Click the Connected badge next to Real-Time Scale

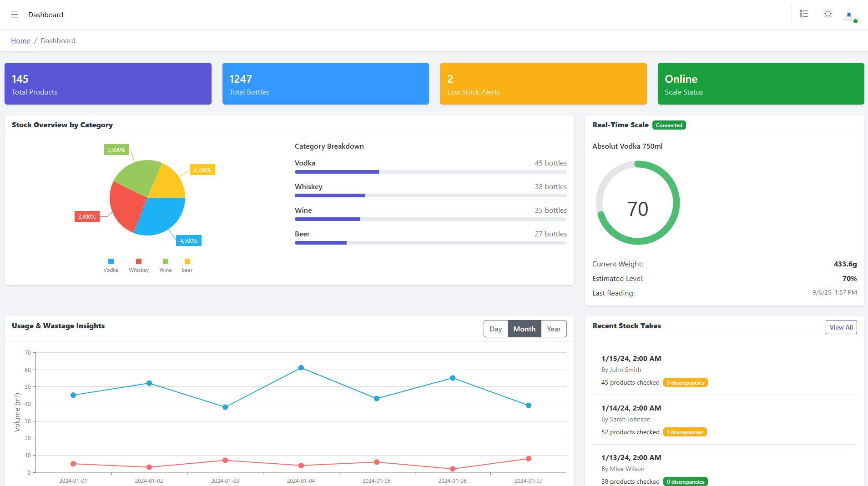[x=669, y=125]
